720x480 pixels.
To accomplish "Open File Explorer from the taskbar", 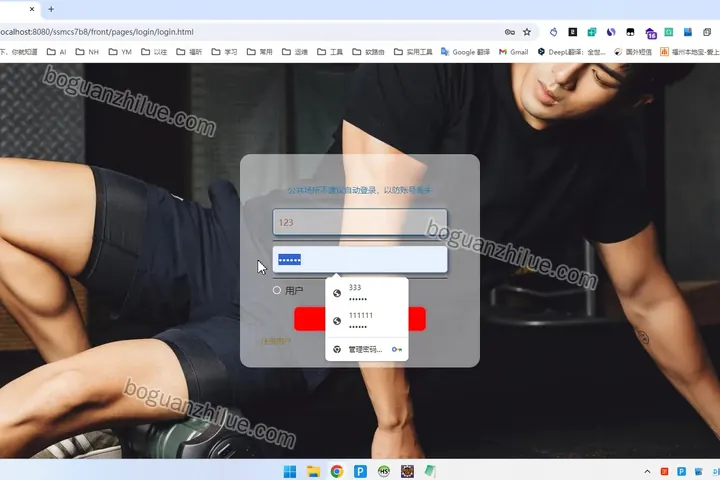I will click(x=313, y=471).
